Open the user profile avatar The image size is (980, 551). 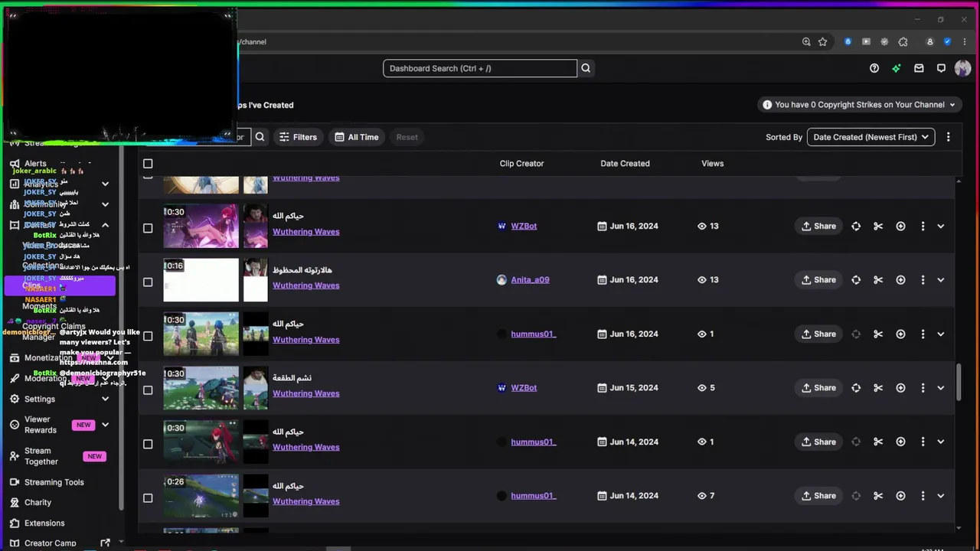963,68
